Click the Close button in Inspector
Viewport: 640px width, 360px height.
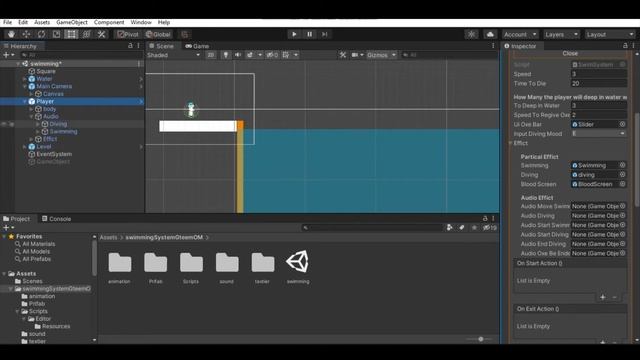[x=570, y=53]
